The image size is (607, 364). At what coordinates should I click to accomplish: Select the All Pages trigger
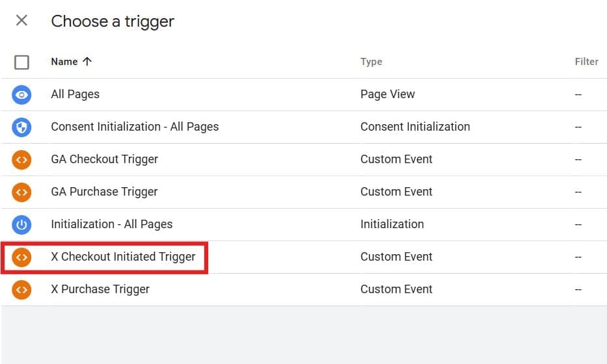coord(75,94)
